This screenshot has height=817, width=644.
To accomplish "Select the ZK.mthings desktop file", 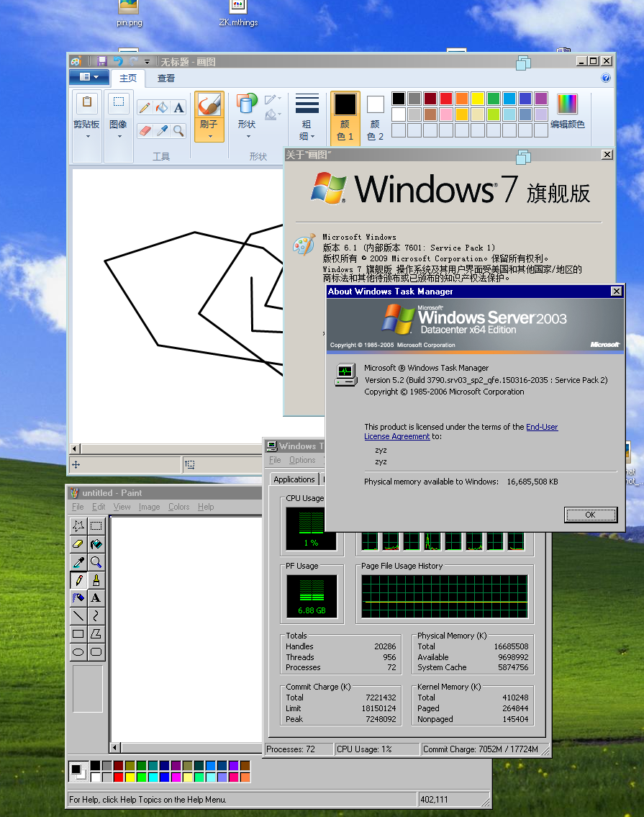I will (x=238, y=14).
